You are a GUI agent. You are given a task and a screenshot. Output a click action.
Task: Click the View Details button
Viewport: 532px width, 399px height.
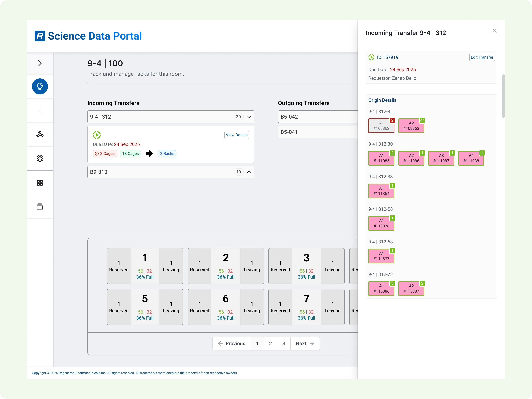coord(236,135)
